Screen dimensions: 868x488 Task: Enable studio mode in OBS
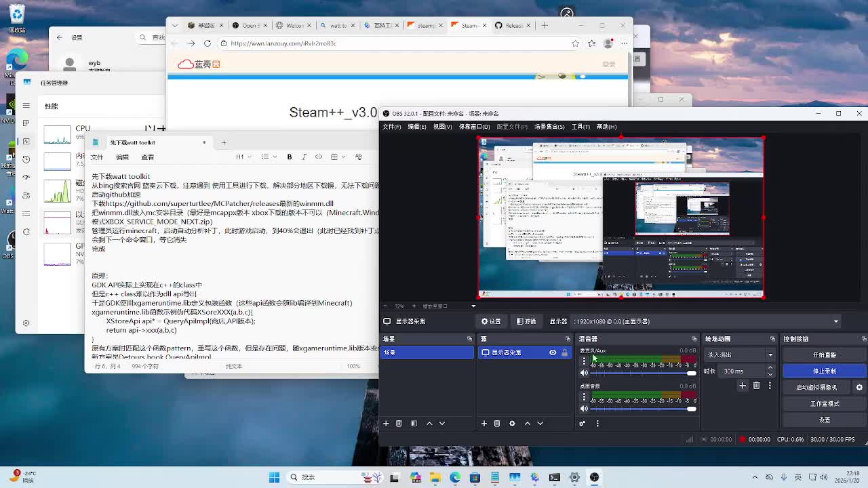(825, 404)
